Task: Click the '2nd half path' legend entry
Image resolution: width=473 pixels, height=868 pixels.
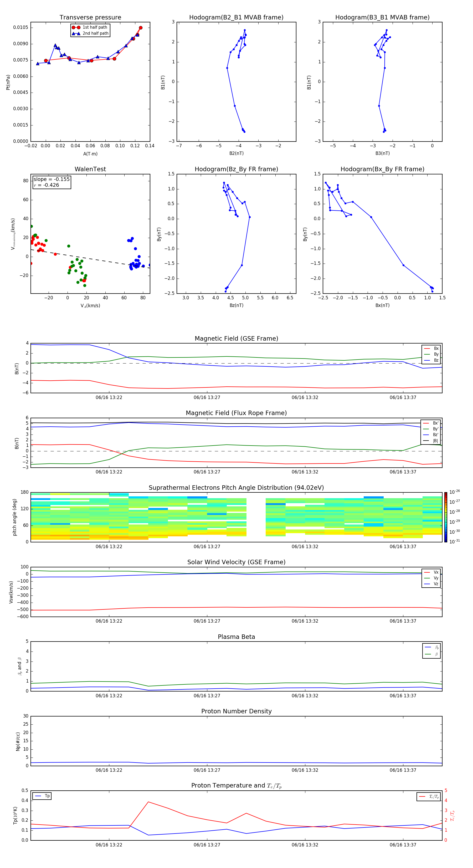Action: [90, 33]
